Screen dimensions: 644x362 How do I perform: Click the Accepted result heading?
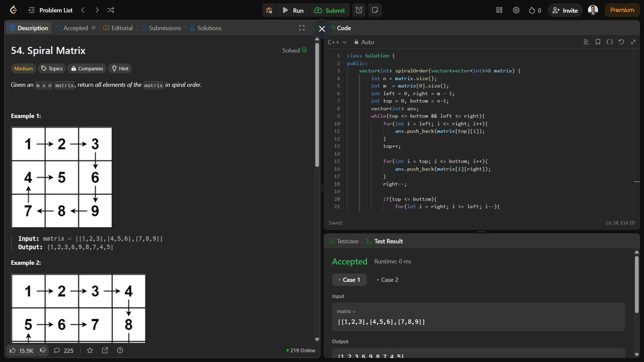pos(349,262)
